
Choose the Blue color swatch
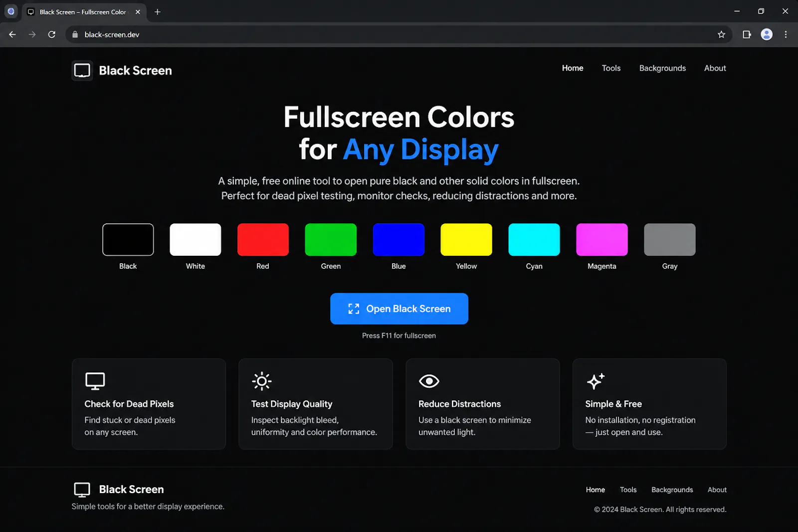[399, 239]
